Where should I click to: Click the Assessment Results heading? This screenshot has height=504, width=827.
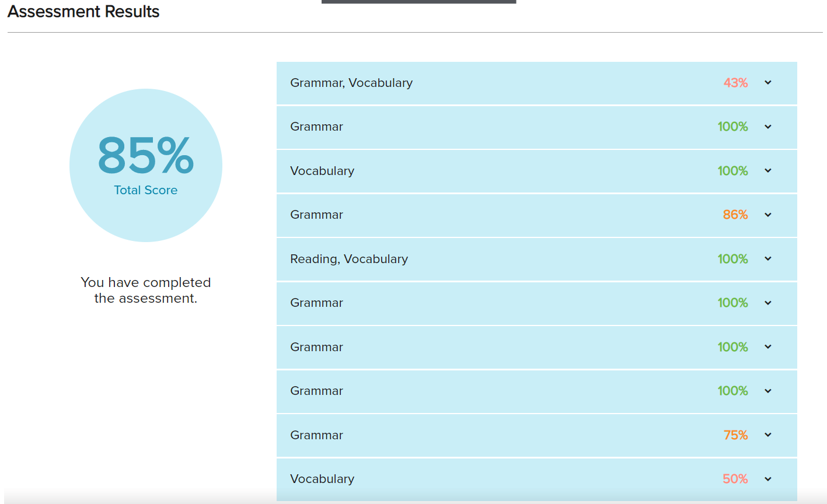83,12
